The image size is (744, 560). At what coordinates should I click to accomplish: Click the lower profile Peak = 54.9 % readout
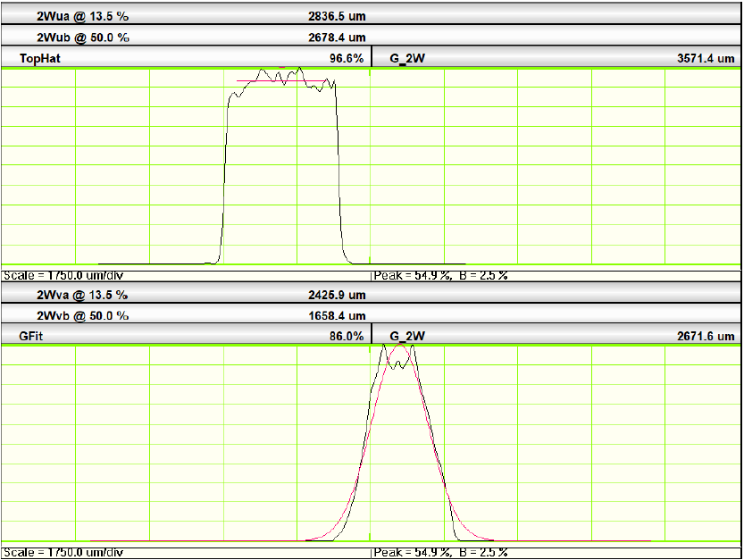[412, 552]
